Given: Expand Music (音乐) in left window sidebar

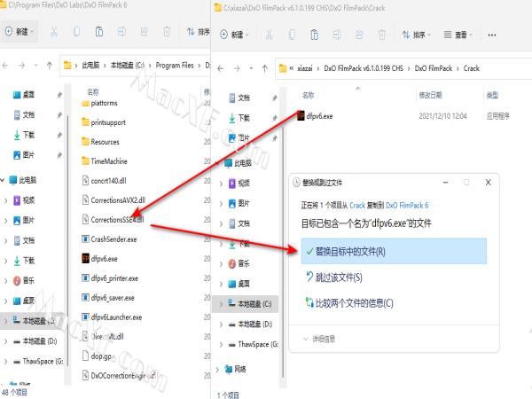Looking at the screenshot, I should pyautogui.click(x=6, y=280).
